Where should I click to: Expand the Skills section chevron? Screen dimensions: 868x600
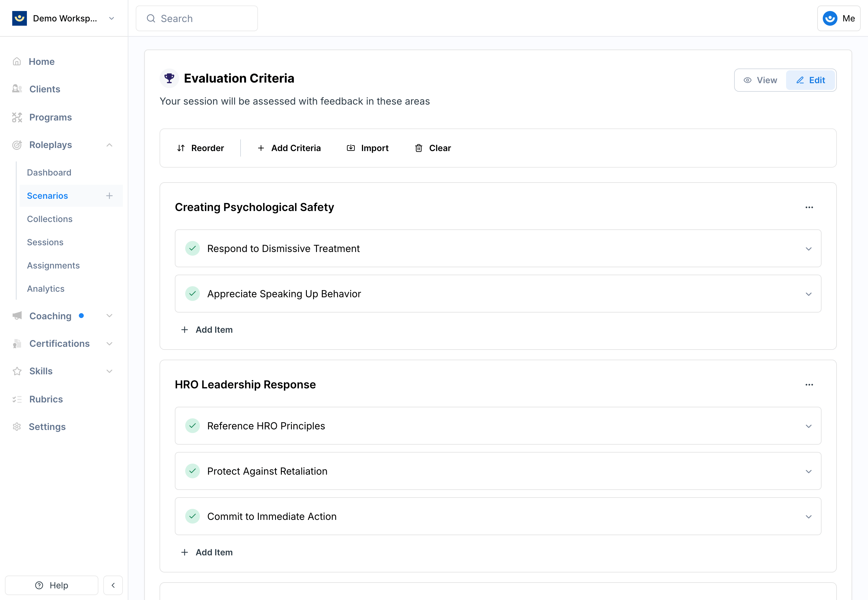[109, 371]
